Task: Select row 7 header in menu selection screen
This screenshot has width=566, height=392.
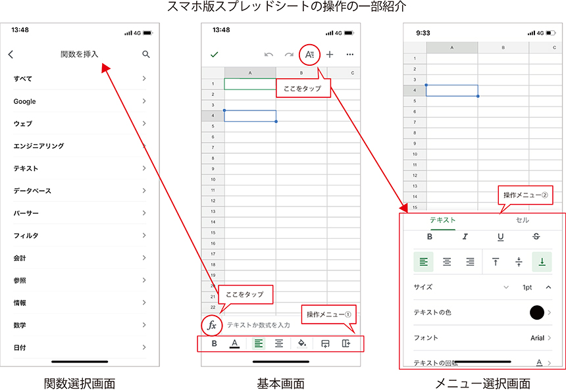Action: (x=415, y=122)
